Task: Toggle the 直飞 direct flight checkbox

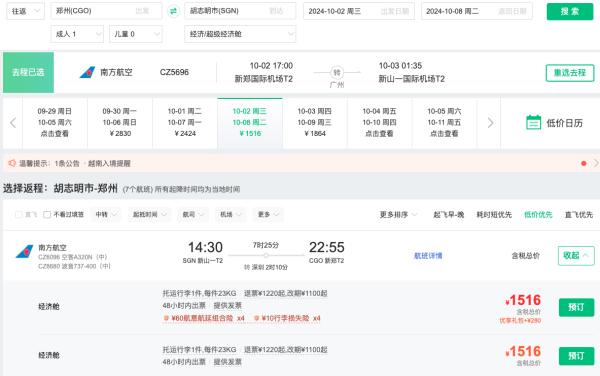Action: (18, 215)
